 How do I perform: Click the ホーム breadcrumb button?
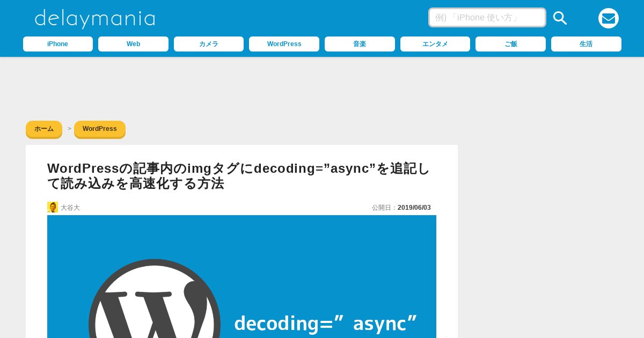(44, 129)
